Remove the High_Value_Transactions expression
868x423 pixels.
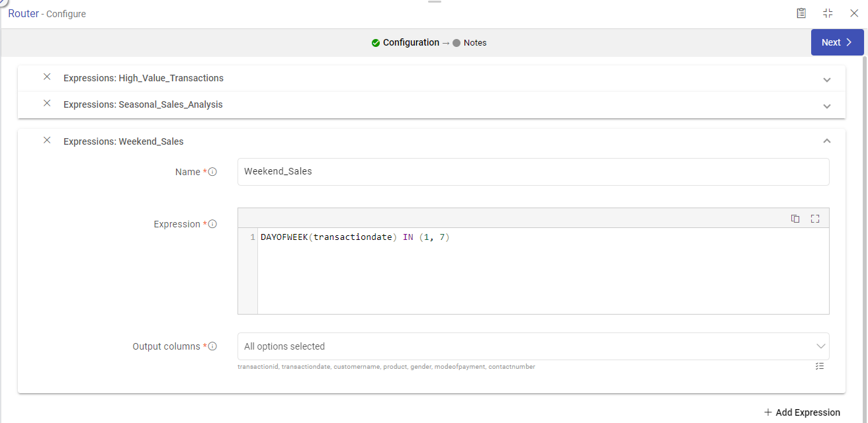click(47, 77)
